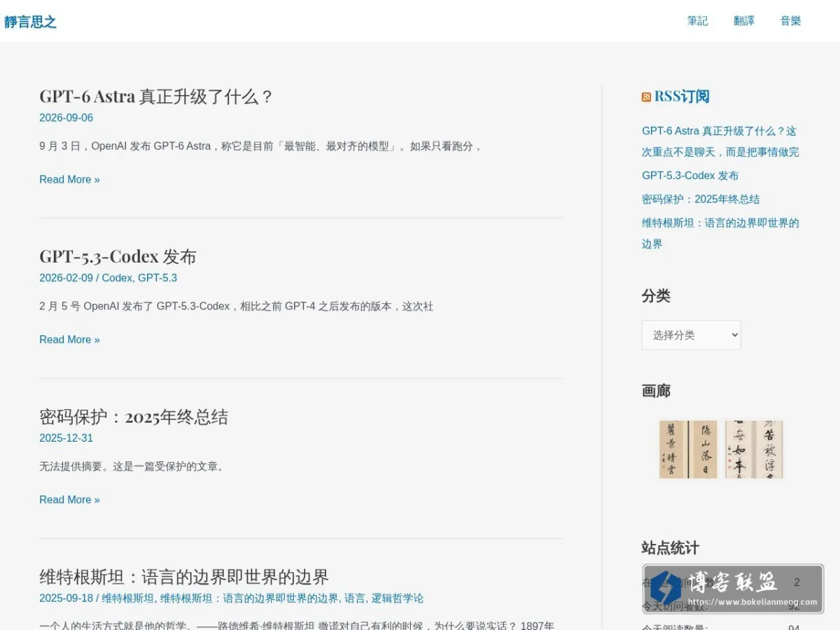Click the excerpt 无法提供摘要。这是一篇受保护的文章。
840x630 pixels.
[x=133, y=466]
